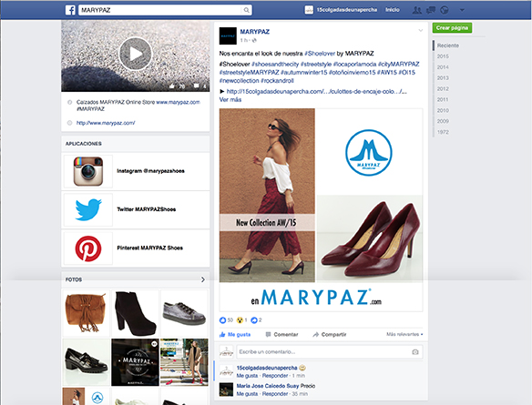Screen dimensions: 532x405
Task: Click Me gusta on Maria Jose comment
Action: coord(247,394)
